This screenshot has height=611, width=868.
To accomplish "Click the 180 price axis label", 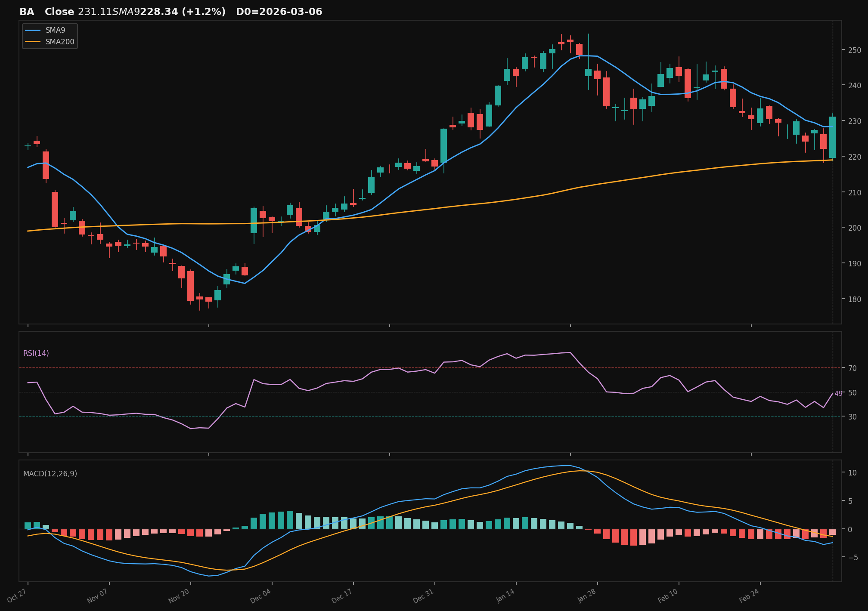I will [x=855, y=299].
